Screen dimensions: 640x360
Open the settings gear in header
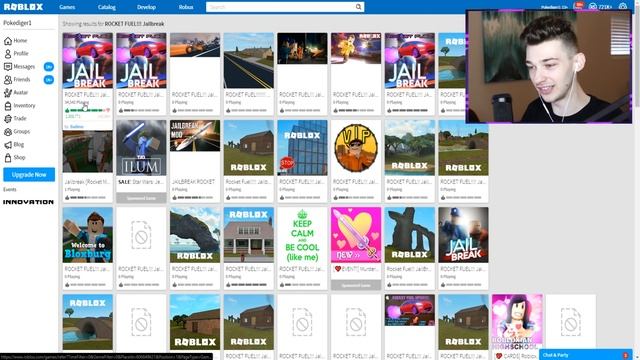pos(622,7)
